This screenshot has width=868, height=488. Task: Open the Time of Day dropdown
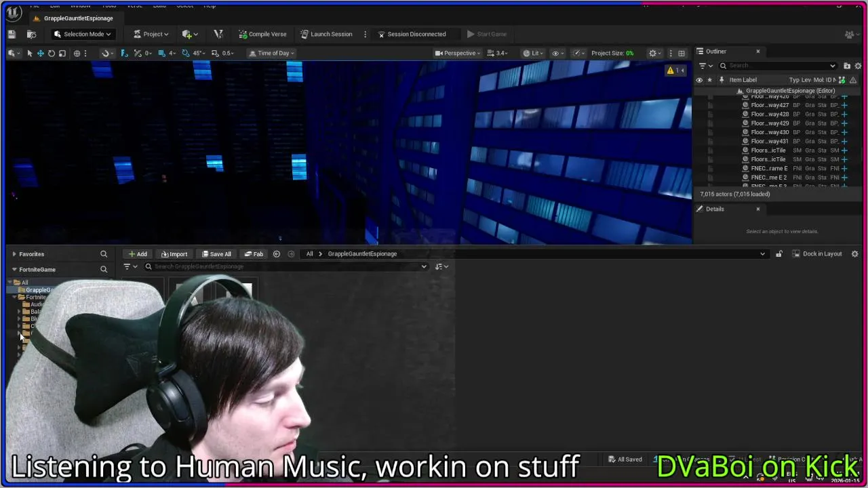click(273, 53)
